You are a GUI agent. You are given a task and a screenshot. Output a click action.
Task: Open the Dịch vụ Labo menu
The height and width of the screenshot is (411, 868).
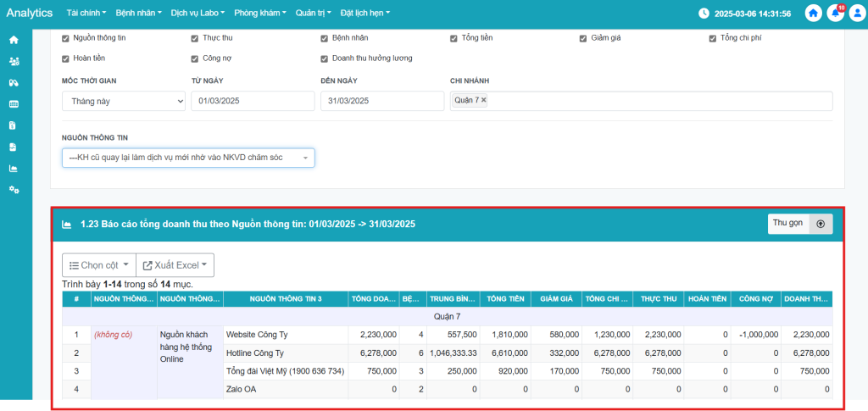click(x=198, y=14)
